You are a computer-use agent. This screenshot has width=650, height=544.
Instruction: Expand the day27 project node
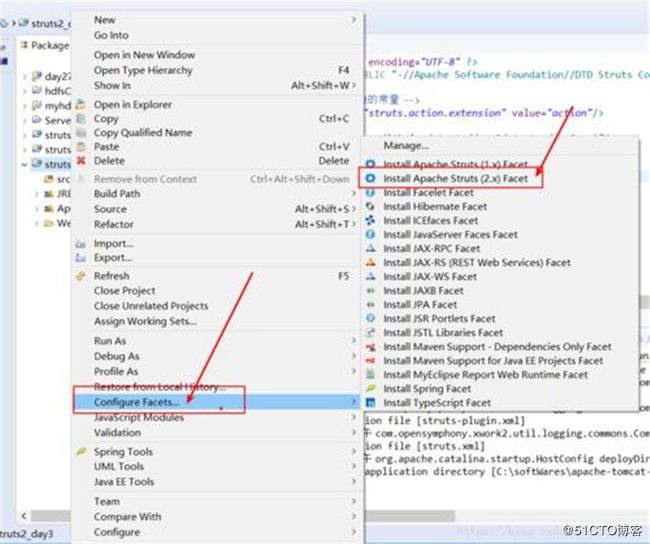tap(25, 77)
